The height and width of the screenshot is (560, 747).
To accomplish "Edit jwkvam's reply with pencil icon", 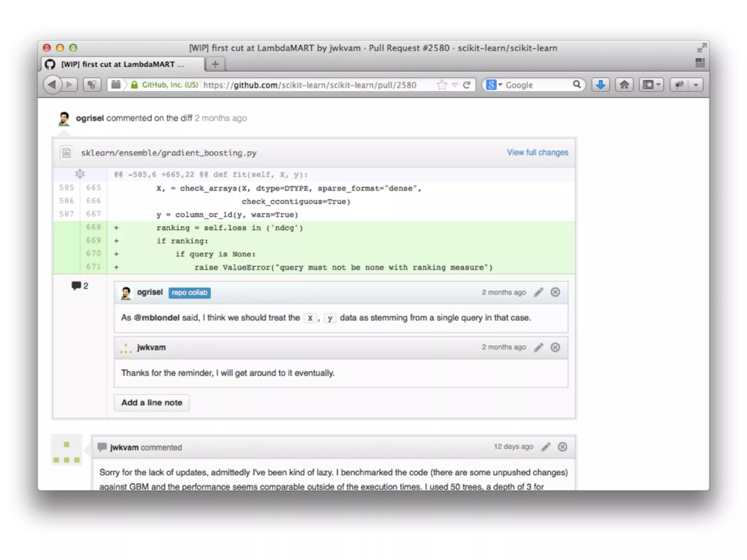I will pos(539,347).
